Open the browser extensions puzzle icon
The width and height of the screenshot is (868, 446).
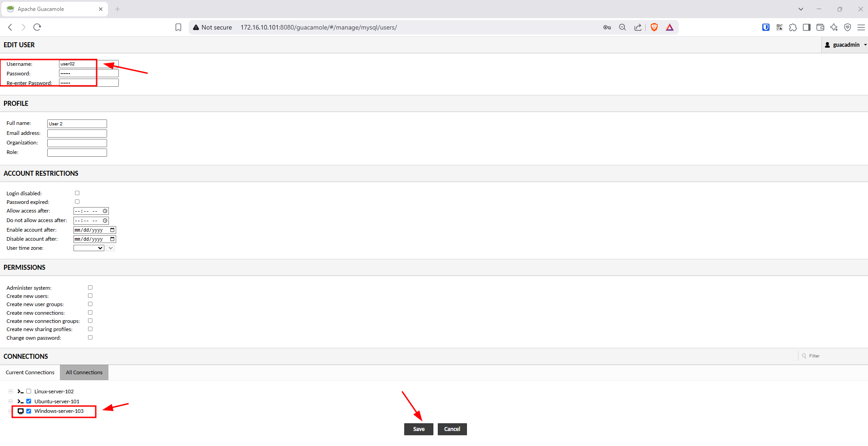pos(793,27)
